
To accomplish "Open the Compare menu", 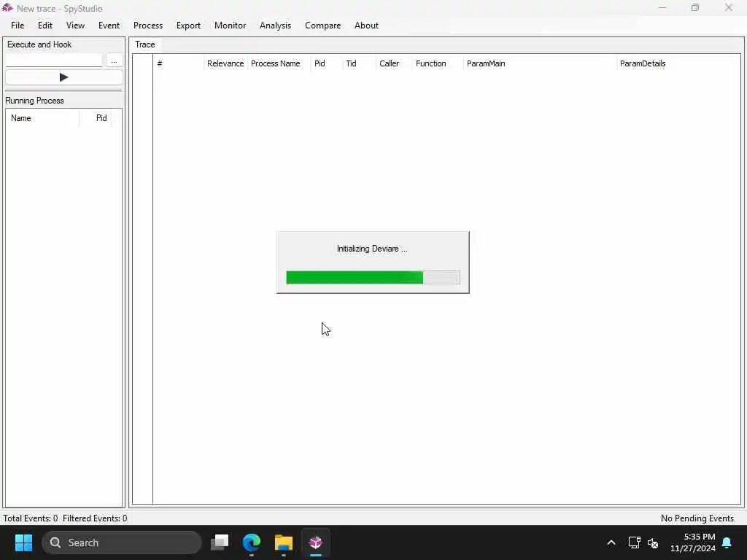I will coord(323,26).
